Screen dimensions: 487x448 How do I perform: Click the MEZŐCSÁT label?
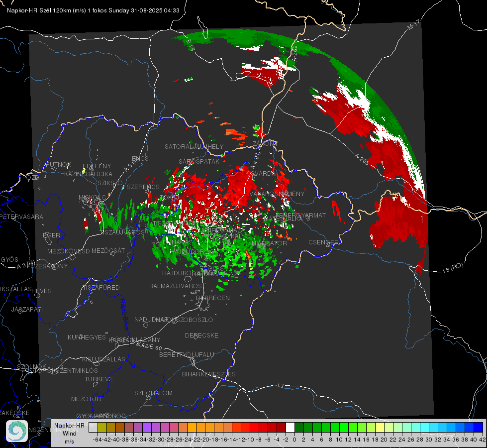click(x=108, y=250)
